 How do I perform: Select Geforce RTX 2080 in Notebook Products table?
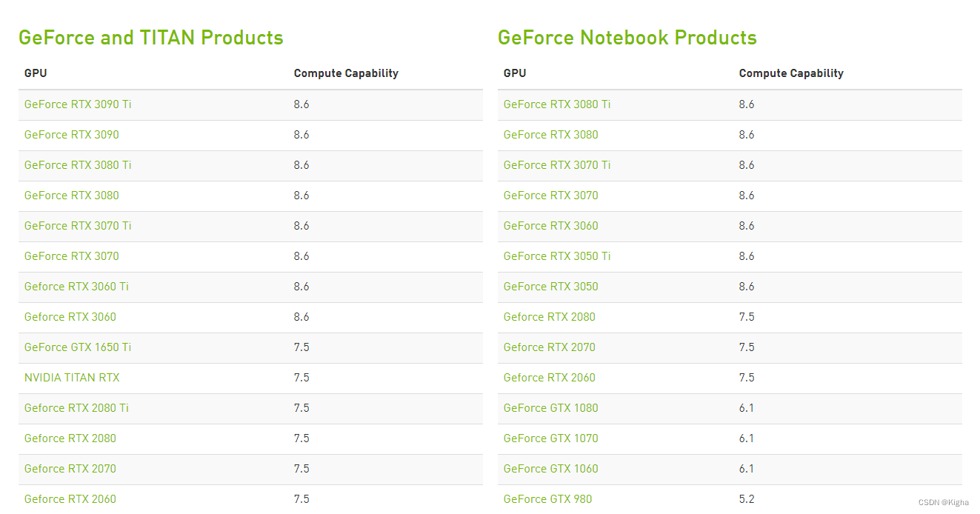[550, 317]
